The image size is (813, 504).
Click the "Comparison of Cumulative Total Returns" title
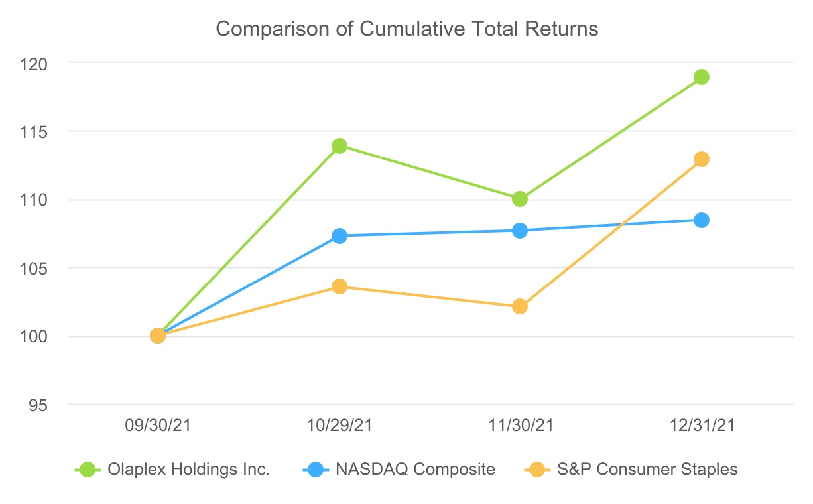[x=407, y=29]
